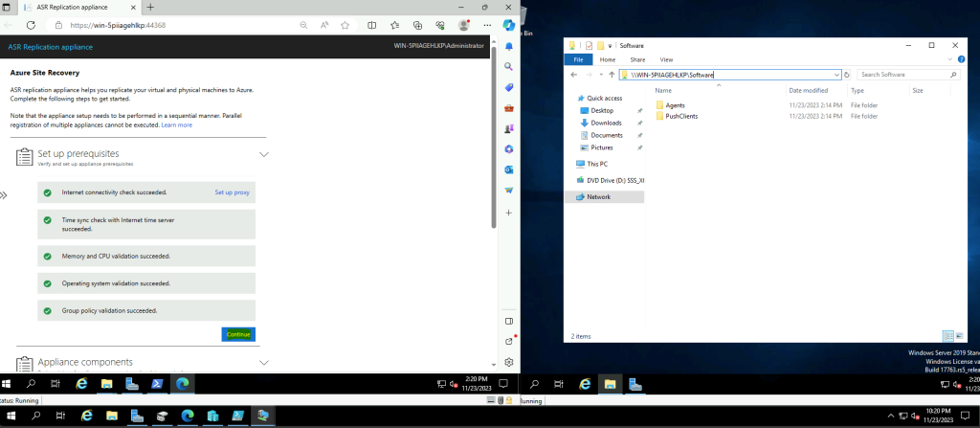Click the zoom magnifier in Edge address bar
Image resolution: width=980 pixels, height=428 pixels.
tap(303, 26)
